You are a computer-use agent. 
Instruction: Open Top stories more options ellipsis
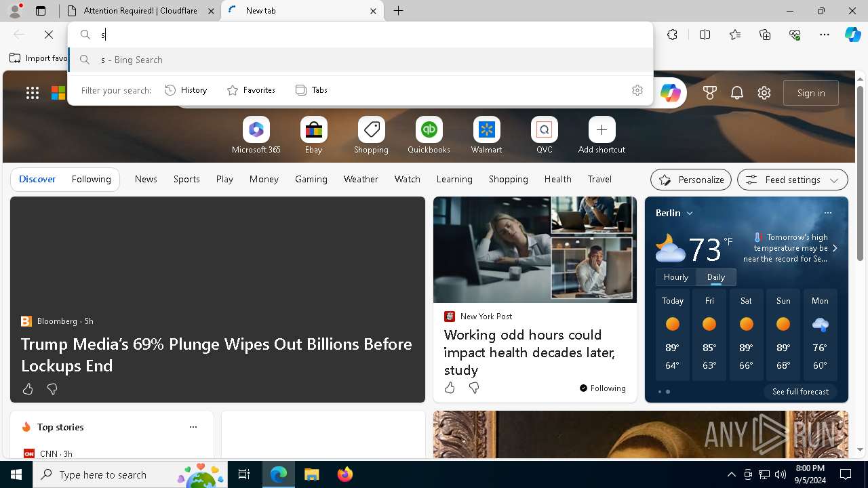[x=193, y=427]
